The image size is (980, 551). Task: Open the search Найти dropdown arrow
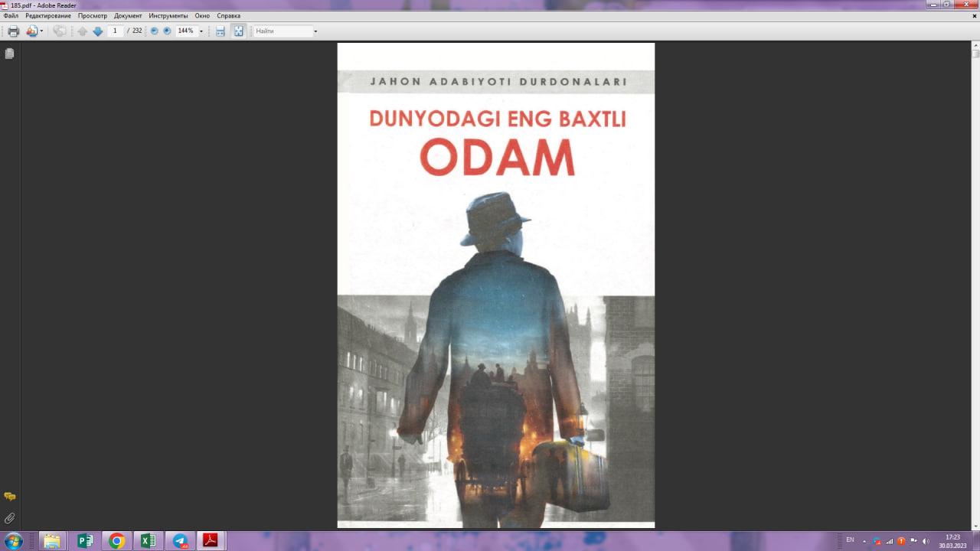click(316, 31)
